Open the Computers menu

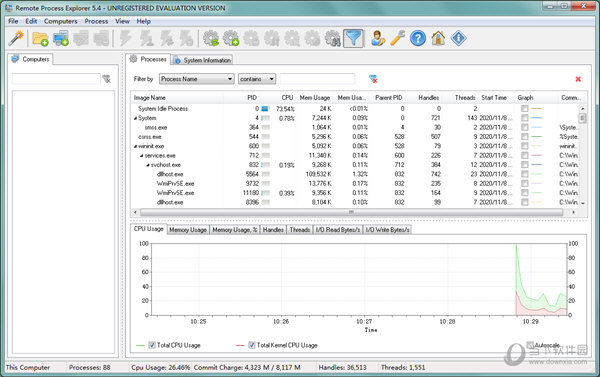pos(60,21)
